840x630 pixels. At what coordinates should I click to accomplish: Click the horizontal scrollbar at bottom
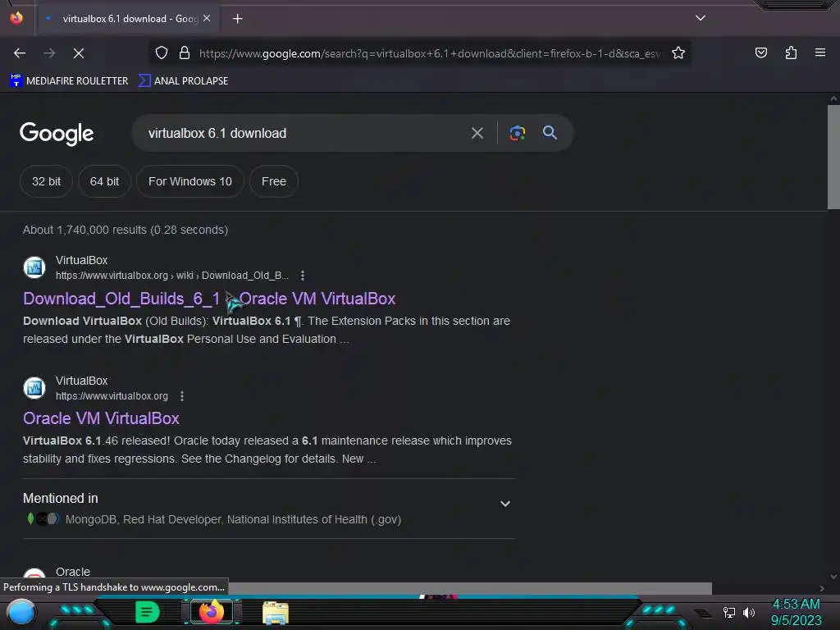(x=470, y=588)
